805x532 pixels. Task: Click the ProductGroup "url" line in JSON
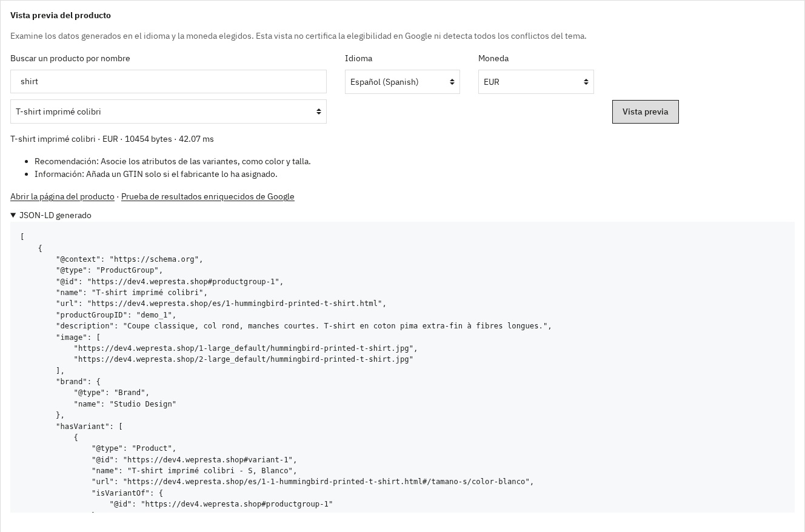221,304
